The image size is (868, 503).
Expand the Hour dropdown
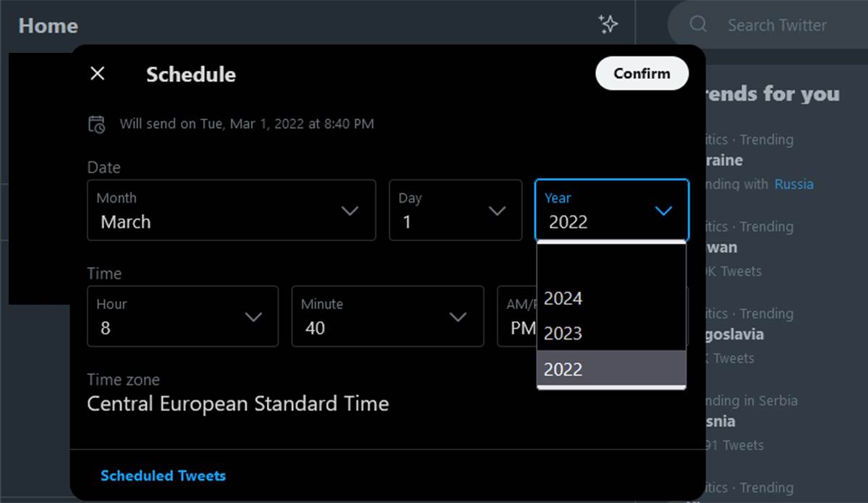click(182, 317)
